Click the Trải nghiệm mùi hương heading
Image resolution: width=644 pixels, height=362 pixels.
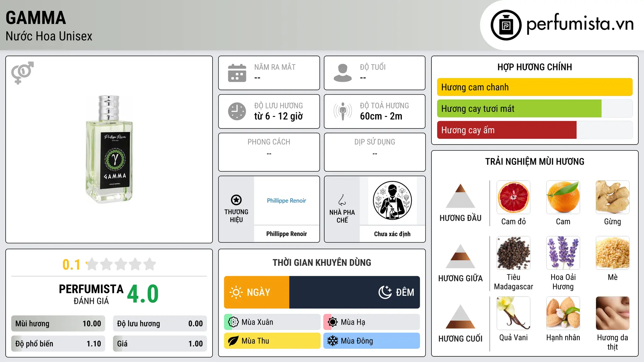pyautogui.click(x=535, y=162)
